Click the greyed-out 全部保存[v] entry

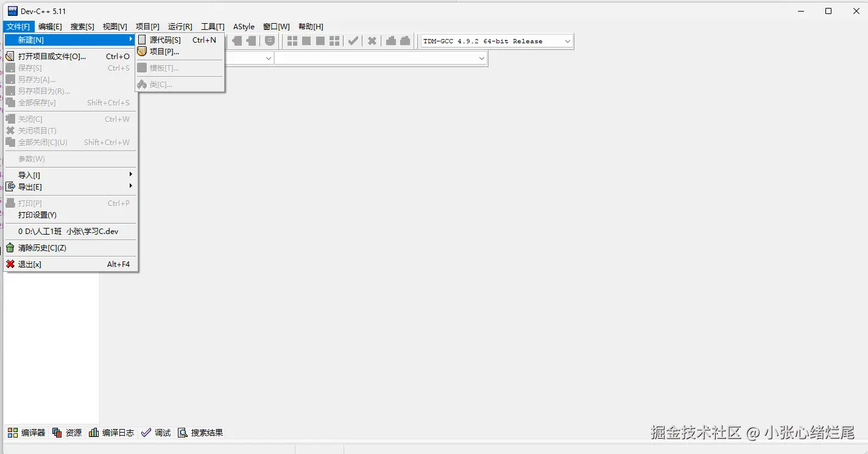71,102
